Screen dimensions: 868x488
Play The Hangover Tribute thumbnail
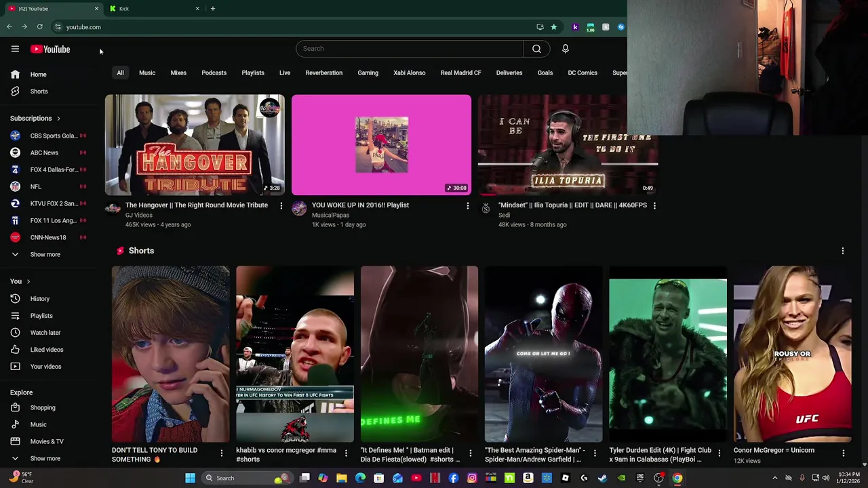click(195, 145)
